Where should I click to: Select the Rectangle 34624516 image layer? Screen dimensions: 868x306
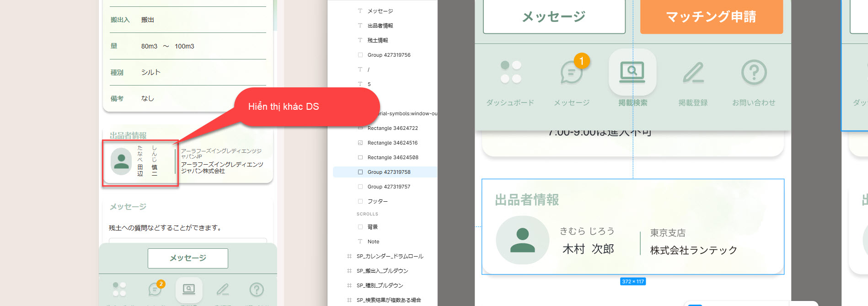click(392, 143)
